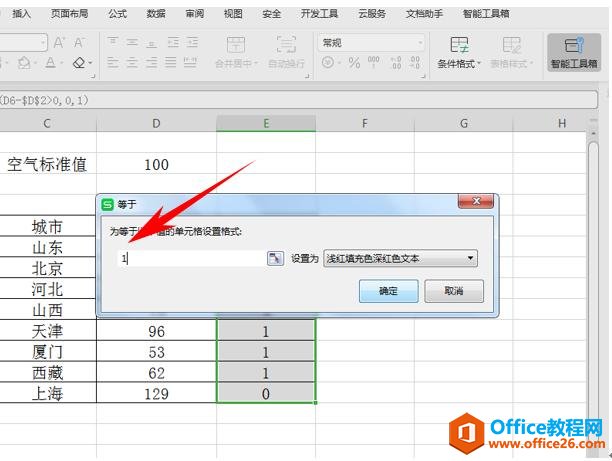Open the 云服务 (Cloud Services) tab

pyautogui.click(x=372, y=14)
